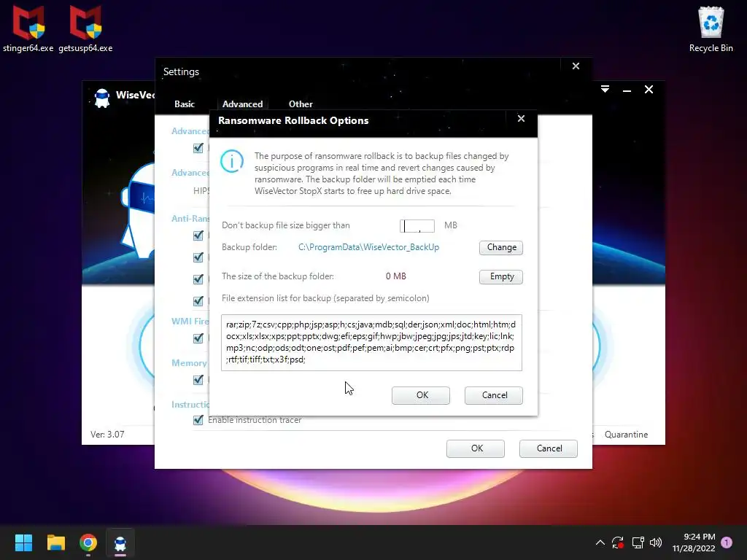Show hidden tray icons chevron
747x560 pixels.
coord(600,542)
